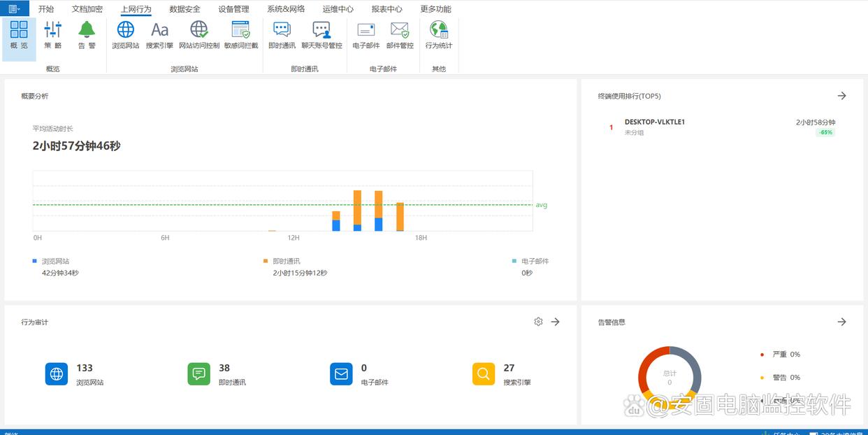Viewport: 868px width, 435px height.
Task: Open 行为审计 settings gear
Action: tap(538, 322)
